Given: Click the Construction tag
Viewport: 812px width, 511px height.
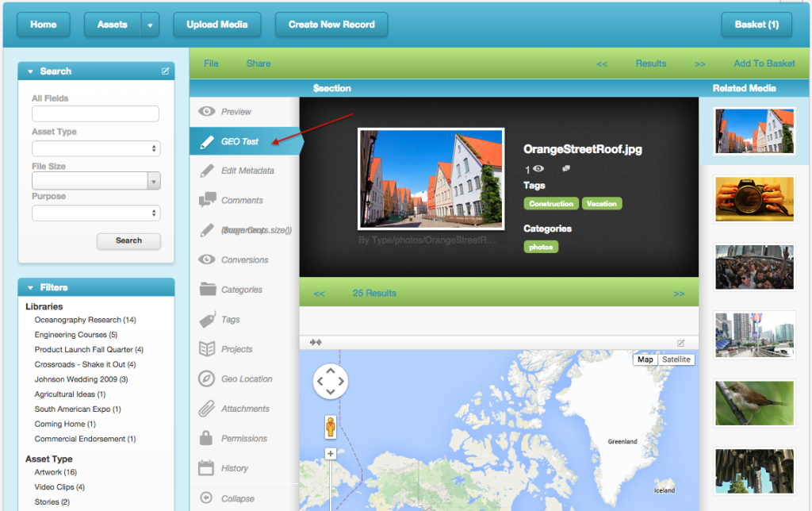Looking at the screenshot, I should click(x=551, y=204).
